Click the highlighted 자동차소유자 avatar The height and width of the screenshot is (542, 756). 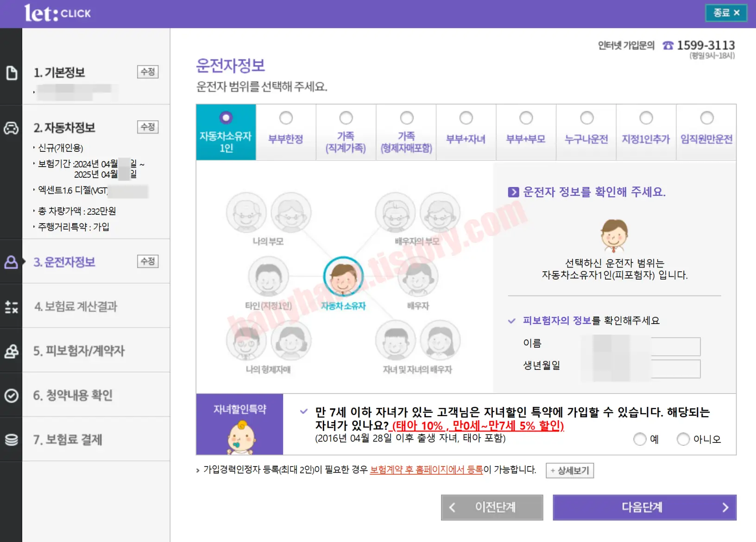tap(343, 277)
